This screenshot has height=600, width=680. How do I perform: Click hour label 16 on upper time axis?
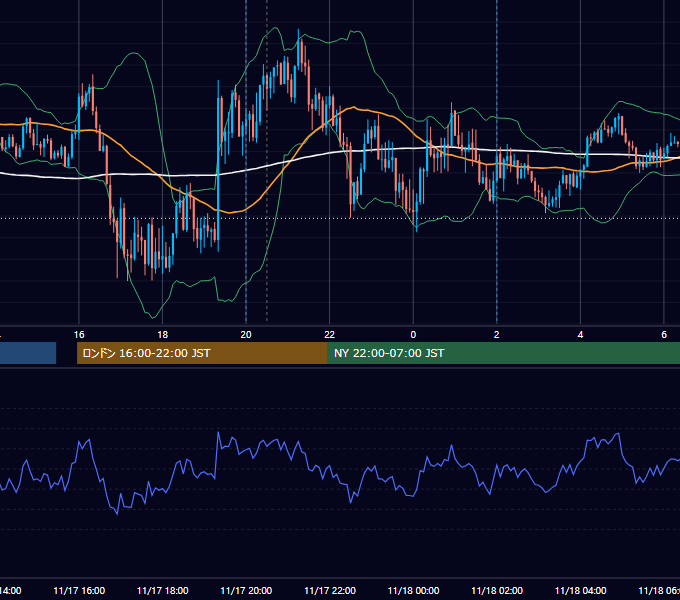(79, 335)
